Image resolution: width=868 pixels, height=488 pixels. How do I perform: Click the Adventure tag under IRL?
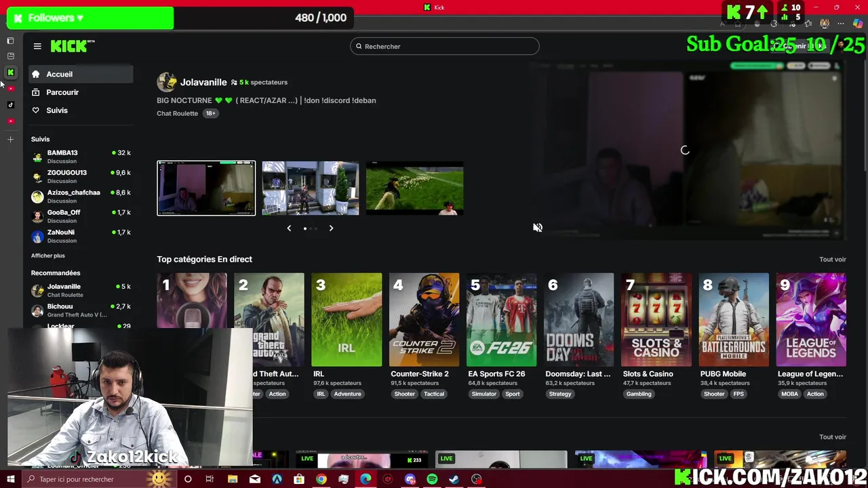tap(347, 394)
